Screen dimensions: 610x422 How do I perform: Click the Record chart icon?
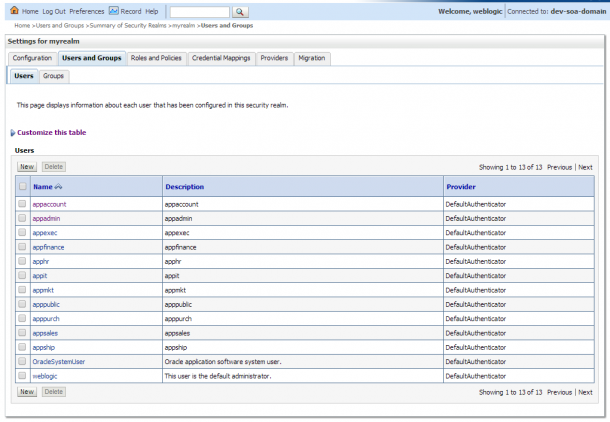tap(114, 11)
